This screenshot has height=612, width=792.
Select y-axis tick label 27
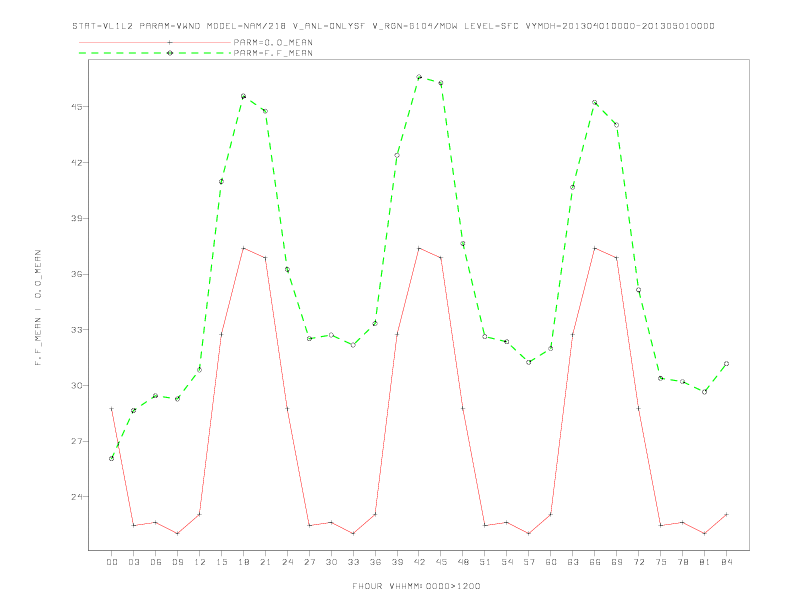(x=77, y=441)
